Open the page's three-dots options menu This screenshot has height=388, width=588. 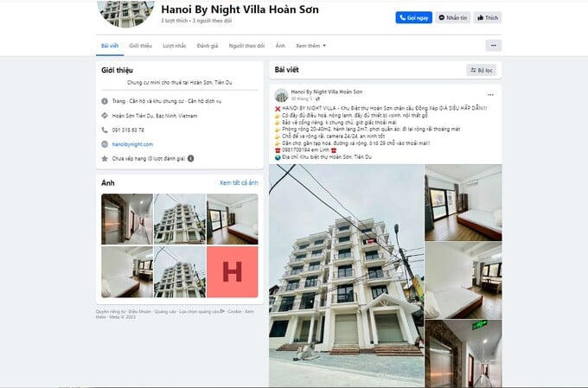point(493,45)
